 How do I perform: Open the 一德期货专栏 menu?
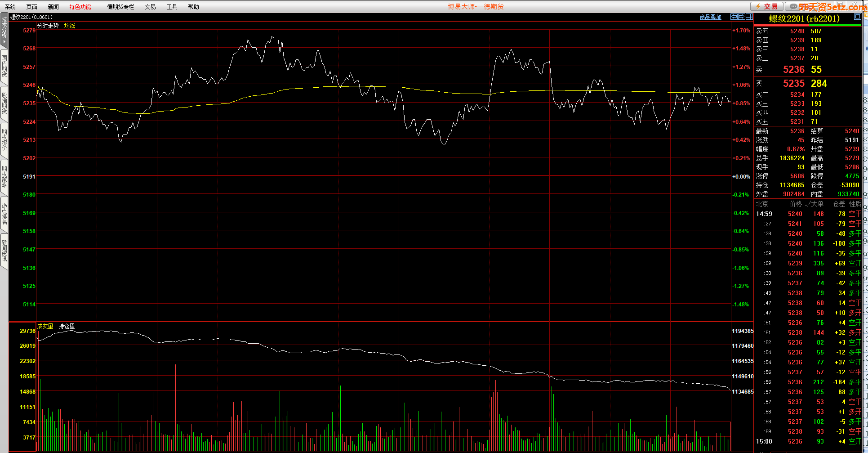point(118,7)
